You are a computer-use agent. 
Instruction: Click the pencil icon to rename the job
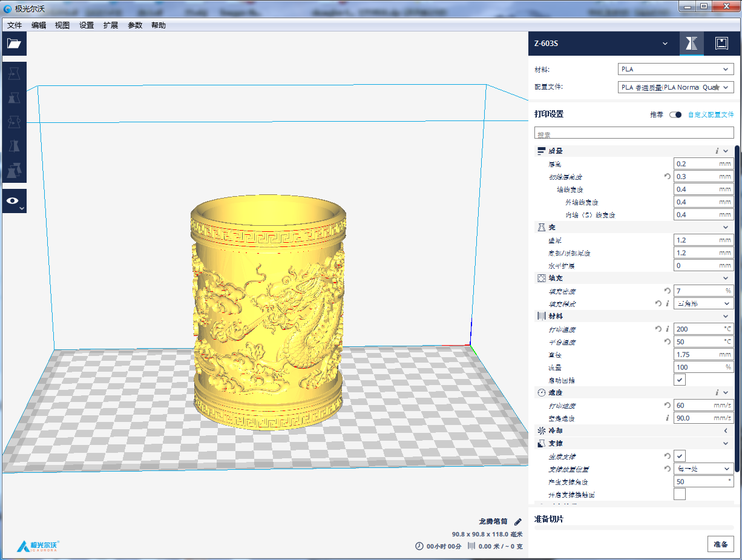pos(517,521)
